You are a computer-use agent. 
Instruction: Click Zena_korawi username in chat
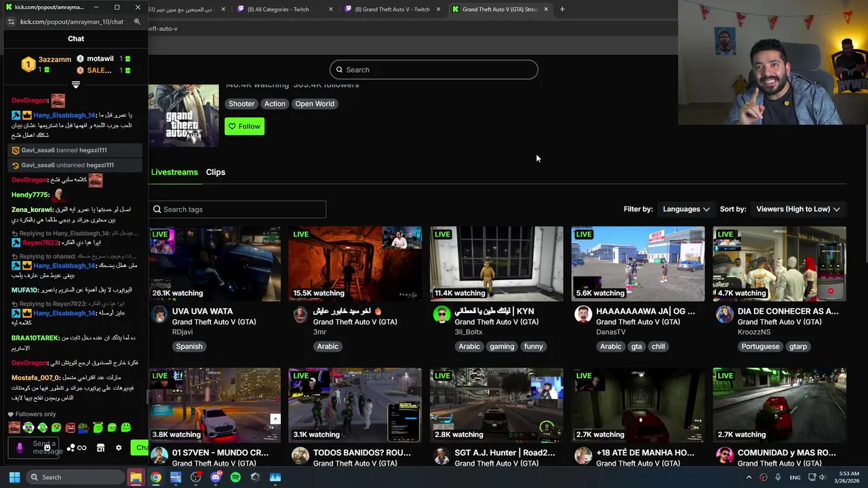click(32, 210)
